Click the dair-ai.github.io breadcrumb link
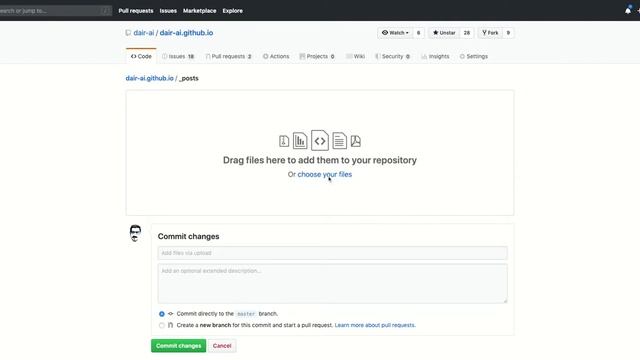This screenshot has width=640, height=360. (149, 78)
